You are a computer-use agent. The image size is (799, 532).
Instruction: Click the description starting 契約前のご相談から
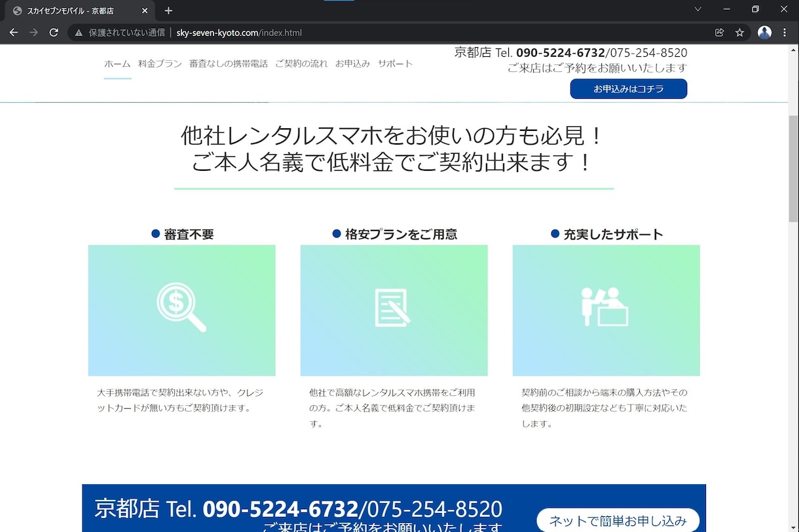[604, 408]
